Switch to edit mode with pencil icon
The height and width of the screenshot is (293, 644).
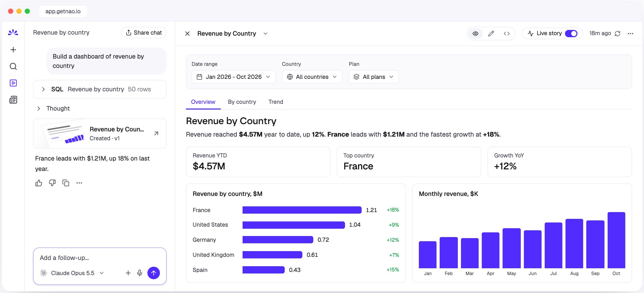pyautogui.click(x=491, y=34)
